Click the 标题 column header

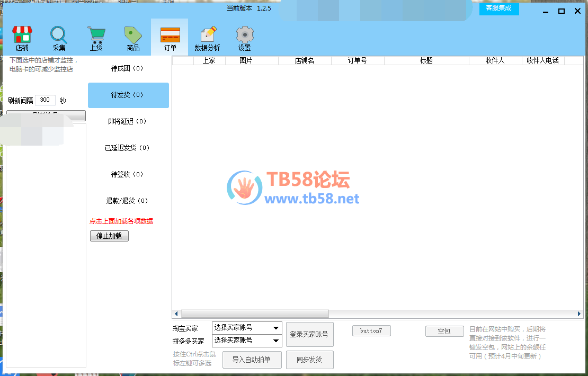coord(426,61)
